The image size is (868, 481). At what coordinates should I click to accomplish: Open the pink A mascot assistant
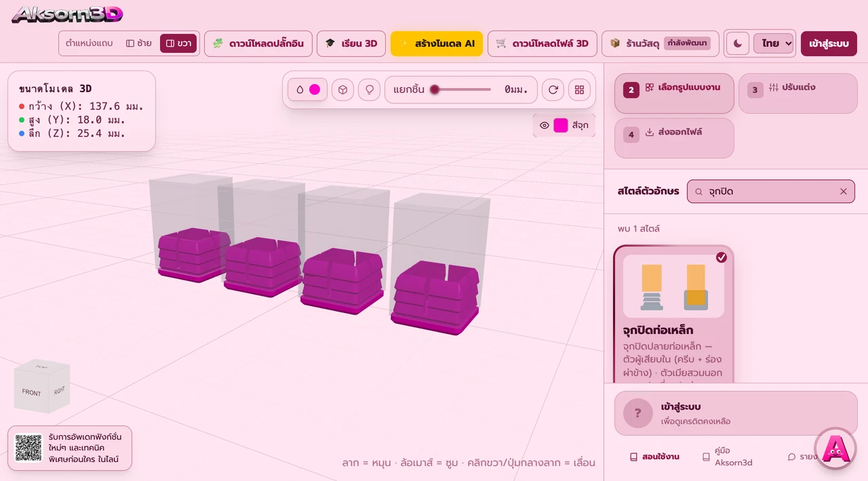click(835, 448)
